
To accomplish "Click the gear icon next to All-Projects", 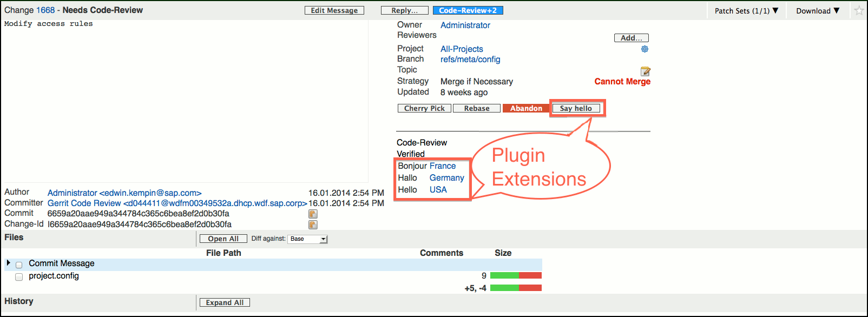I will [x=645, y=49].
